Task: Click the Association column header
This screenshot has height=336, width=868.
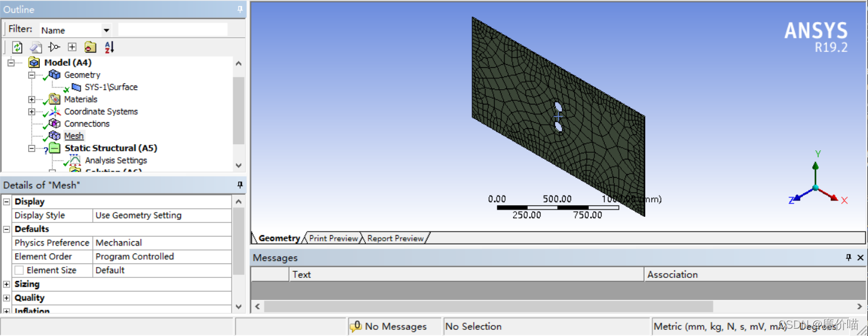Action: point(755,274)
